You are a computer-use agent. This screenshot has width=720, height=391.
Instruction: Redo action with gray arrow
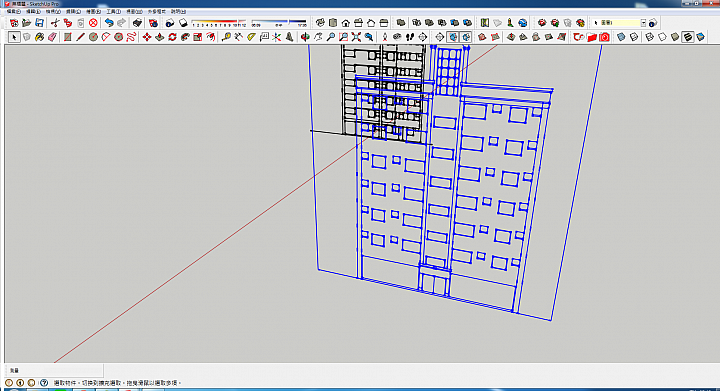pos(122,23)
